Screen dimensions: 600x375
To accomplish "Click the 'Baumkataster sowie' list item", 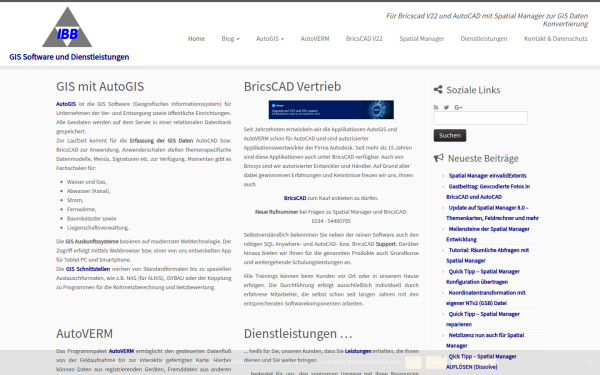I will tap(91, 219).
